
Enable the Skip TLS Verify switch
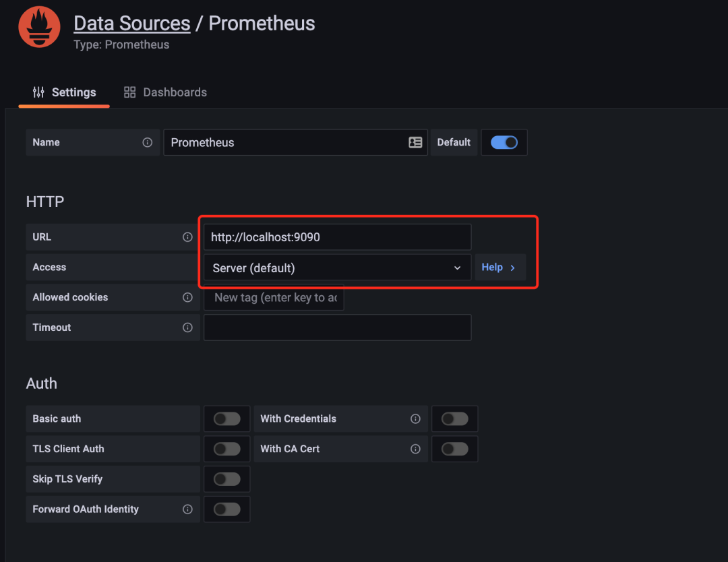point(226,479)
